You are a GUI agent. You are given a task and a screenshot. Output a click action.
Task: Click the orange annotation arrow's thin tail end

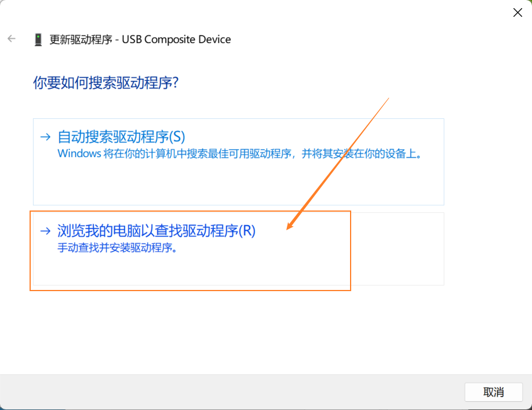pos(387,100)
